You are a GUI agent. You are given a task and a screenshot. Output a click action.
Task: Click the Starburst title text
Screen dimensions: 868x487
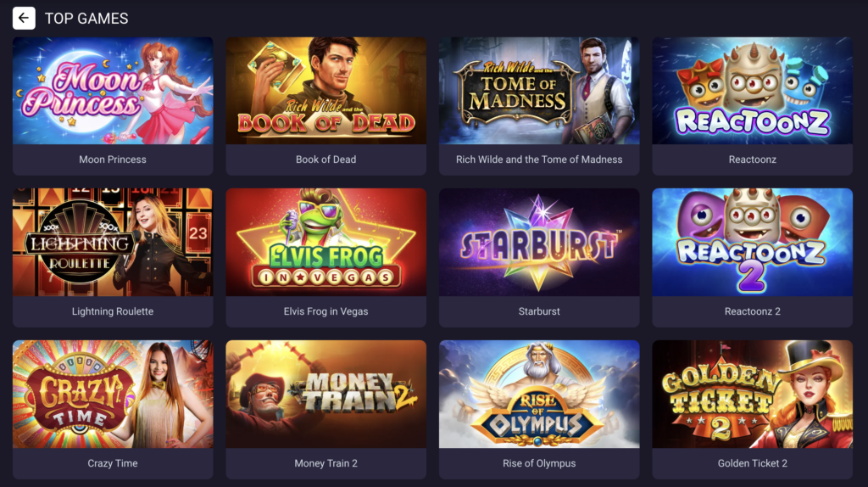pos(539,311)
